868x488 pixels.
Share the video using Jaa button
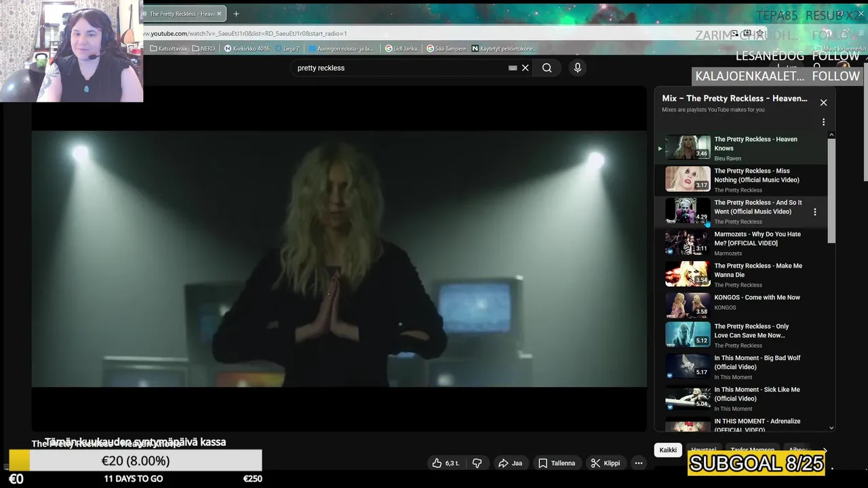click(510, 463)
